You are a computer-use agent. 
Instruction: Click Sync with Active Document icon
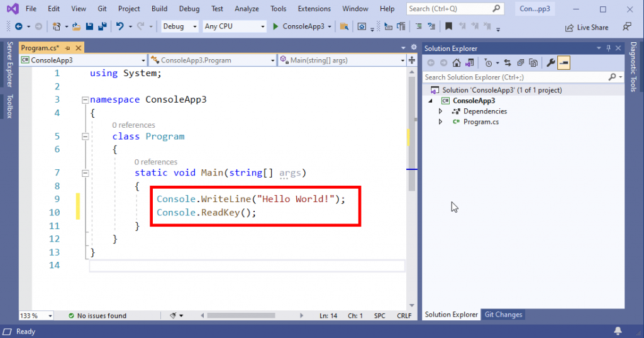[x=507, y=62]
